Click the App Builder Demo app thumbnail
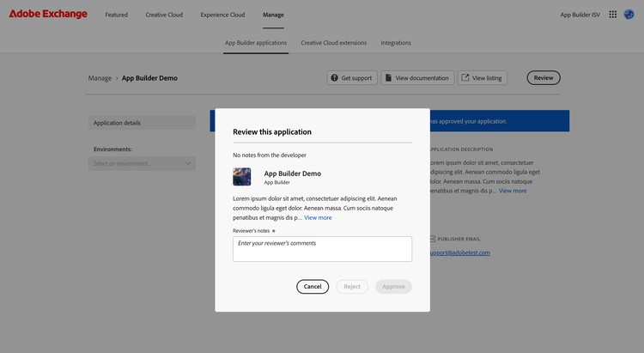Viewport: 644px width, 353px height. (x=242, y=177)
